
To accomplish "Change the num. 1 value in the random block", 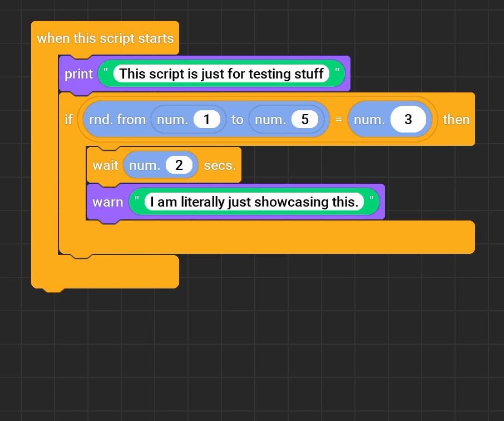I will point(207,119).
